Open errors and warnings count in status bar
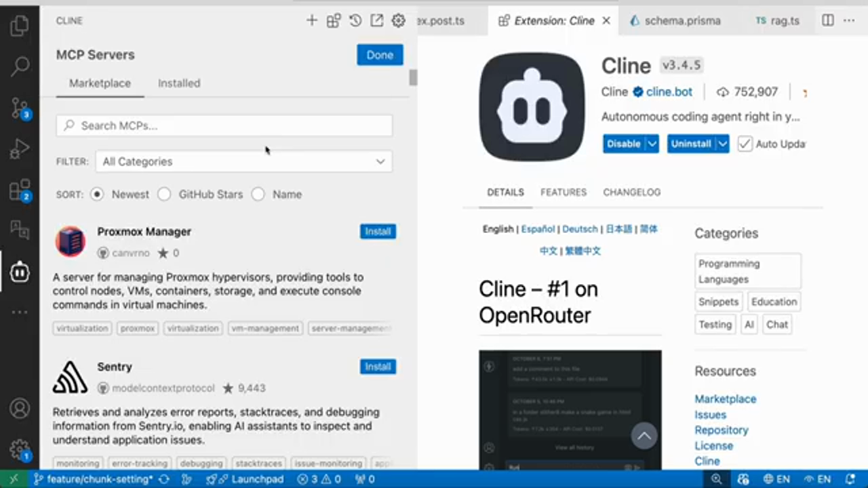Screen dimensions: 868x488 [x=319, y=479]
